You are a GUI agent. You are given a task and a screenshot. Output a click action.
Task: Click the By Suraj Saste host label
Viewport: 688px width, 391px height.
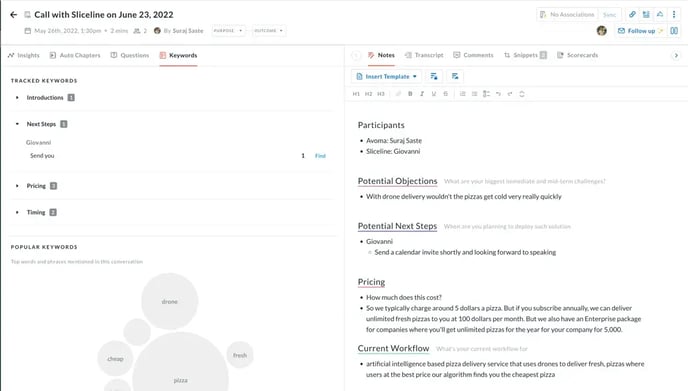click(183, 31)
